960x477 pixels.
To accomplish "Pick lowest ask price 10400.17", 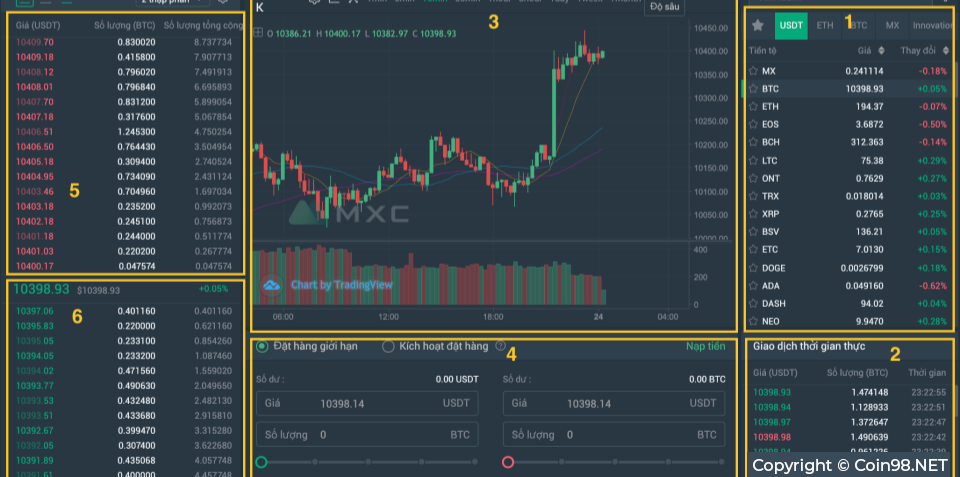I will point(35,266).
